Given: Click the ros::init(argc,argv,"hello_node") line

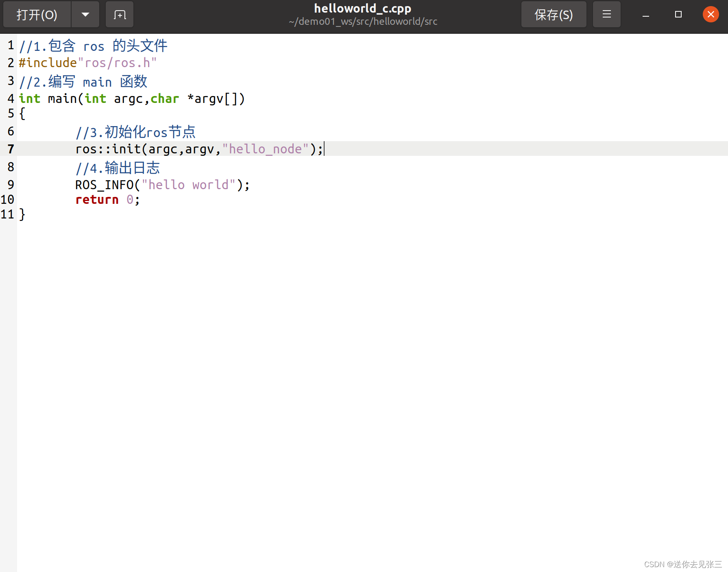Looking at the screenshot, I should (199, 149).
